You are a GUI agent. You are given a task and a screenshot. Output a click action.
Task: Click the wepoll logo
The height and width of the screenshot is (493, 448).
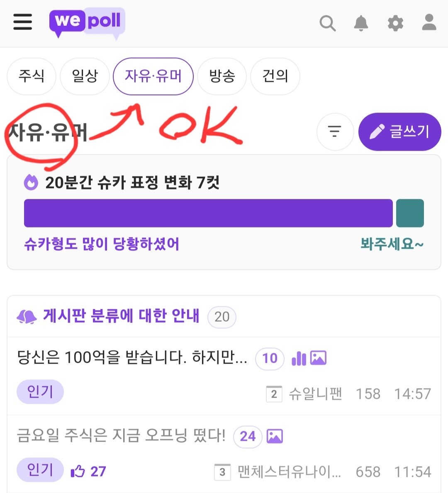87,23
